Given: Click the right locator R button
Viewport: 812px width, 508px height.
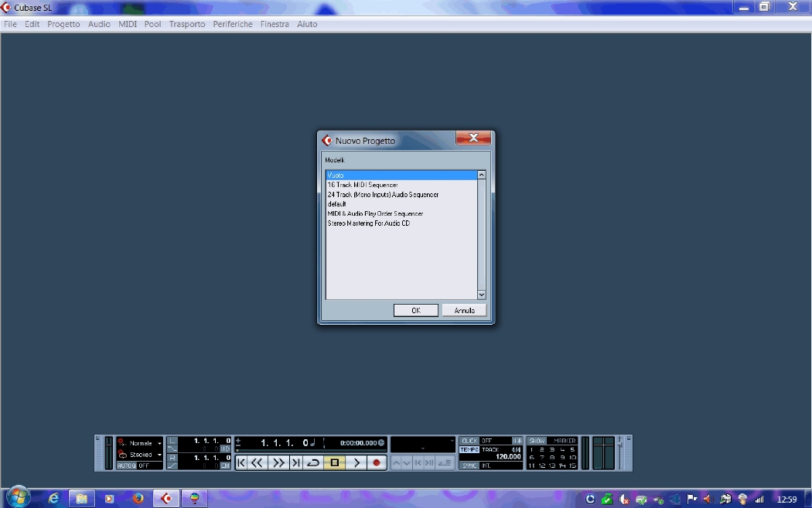Looking at the screenshot, I should tap(172, 458).
